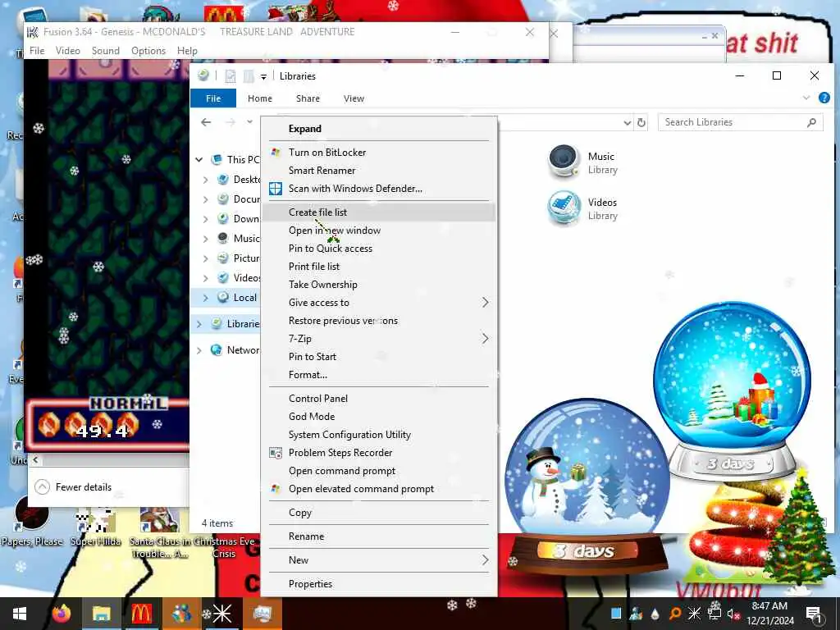Click the Explorer help question mark icon
Screen dimensions: 840x630
point(824,98)
